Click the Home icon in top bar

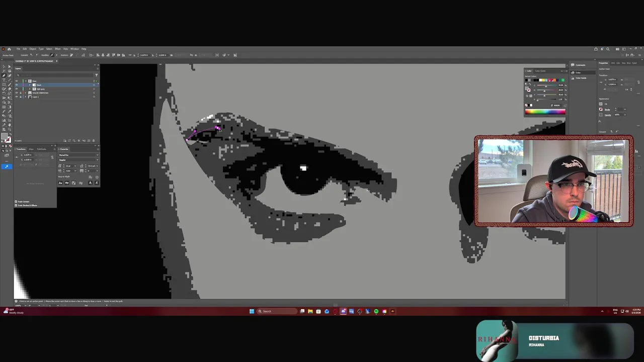click(9, 49)
